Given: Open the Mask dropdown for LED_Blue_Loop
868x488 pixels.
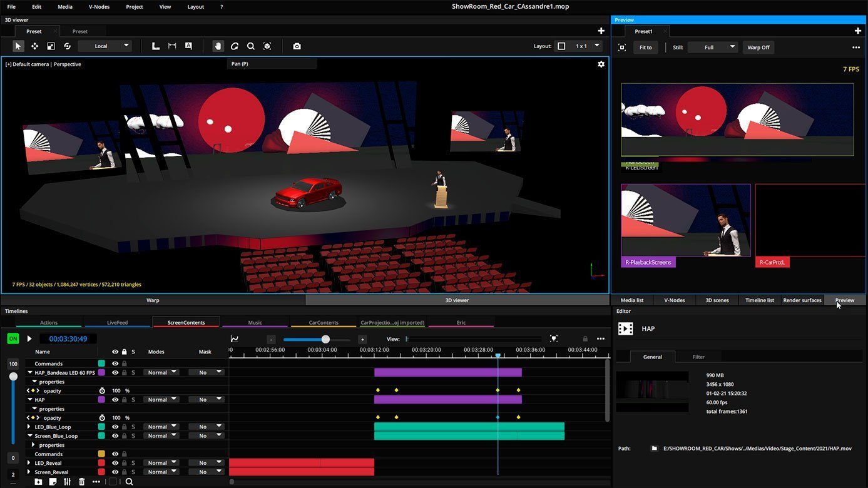Looking at the screenshot, I should pyautogui.click(x=207, y=427).
